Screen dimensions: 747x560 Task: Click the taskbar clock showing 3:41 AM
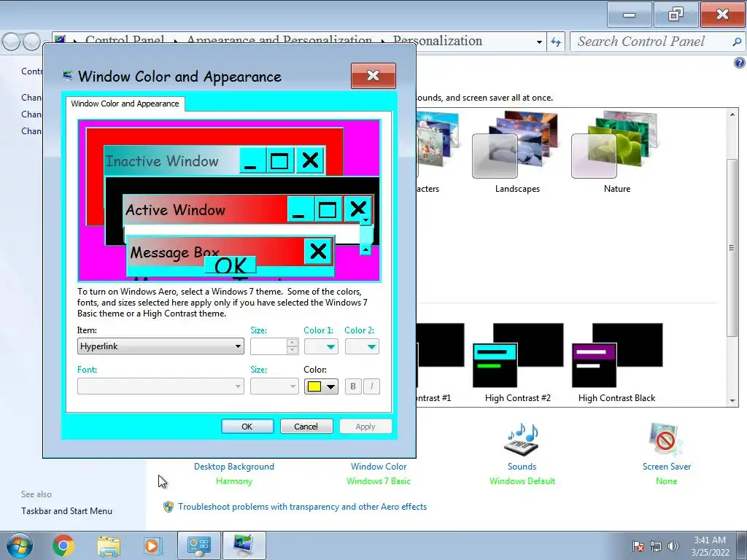[x=710, y=546]
